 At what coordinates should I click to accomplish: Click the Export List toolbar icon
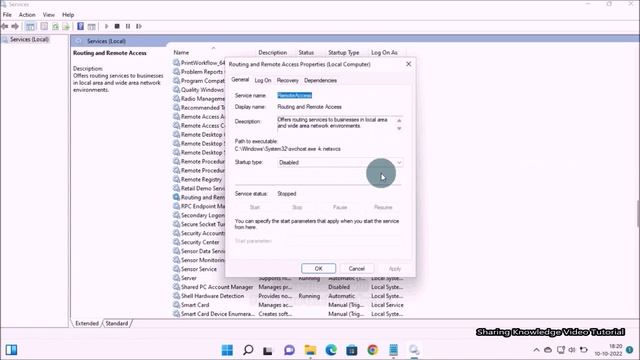66,27
